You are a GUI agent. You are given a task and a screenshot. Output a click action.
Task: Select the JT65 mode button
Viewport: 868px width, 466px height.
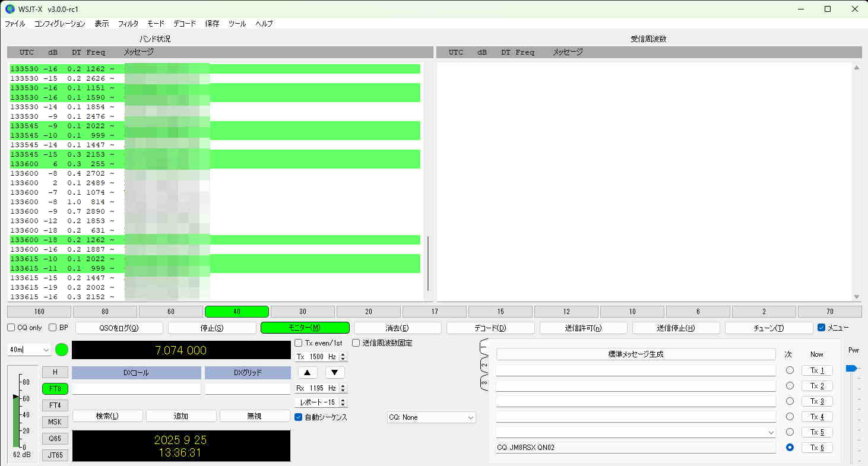(x=55, y=455)
